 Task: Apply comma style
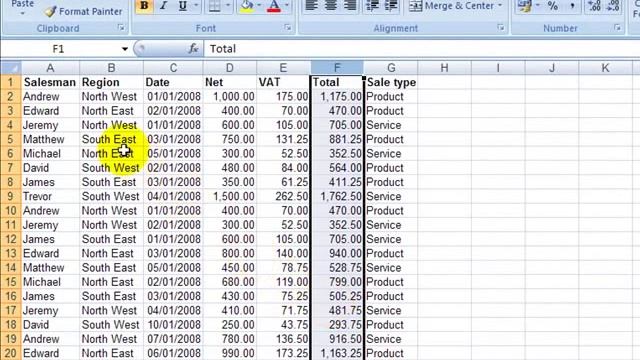coord(572,6)
